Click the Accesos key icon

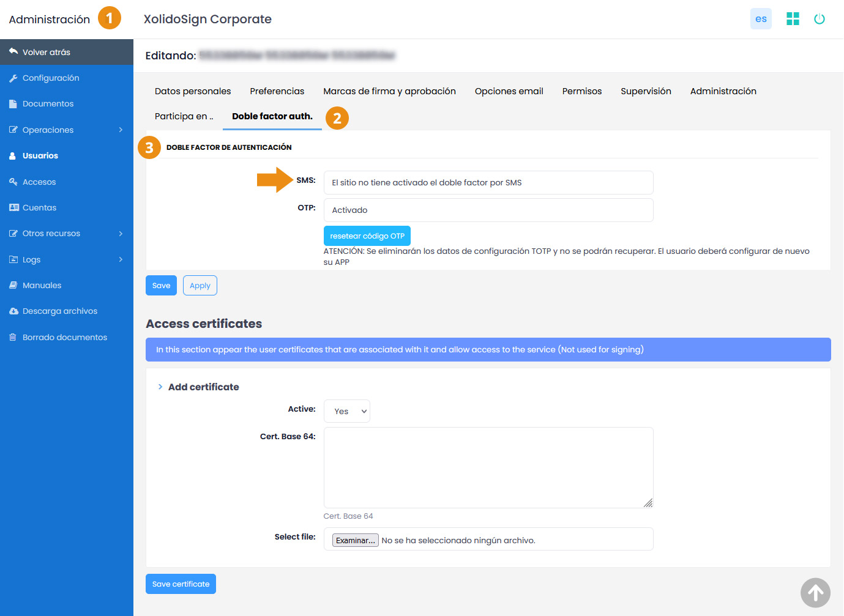point(13,182)
